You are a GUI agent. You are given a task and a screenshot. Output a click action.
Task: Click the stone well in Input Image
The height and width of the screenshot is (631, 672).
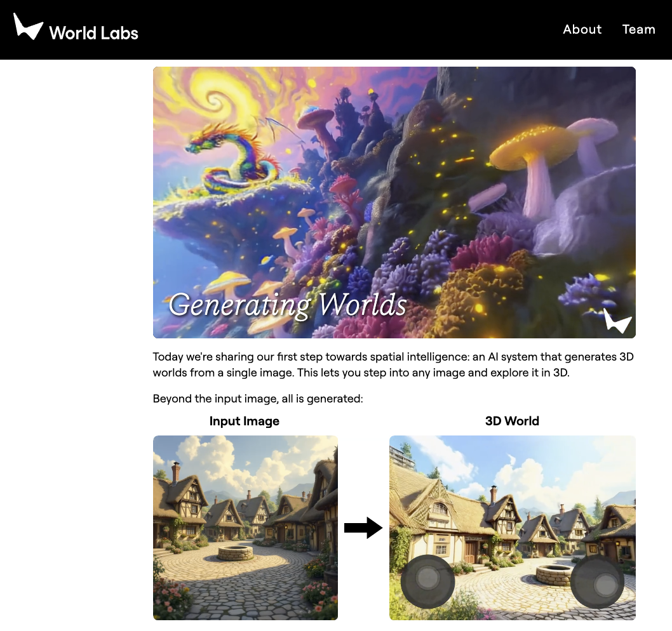235,552
